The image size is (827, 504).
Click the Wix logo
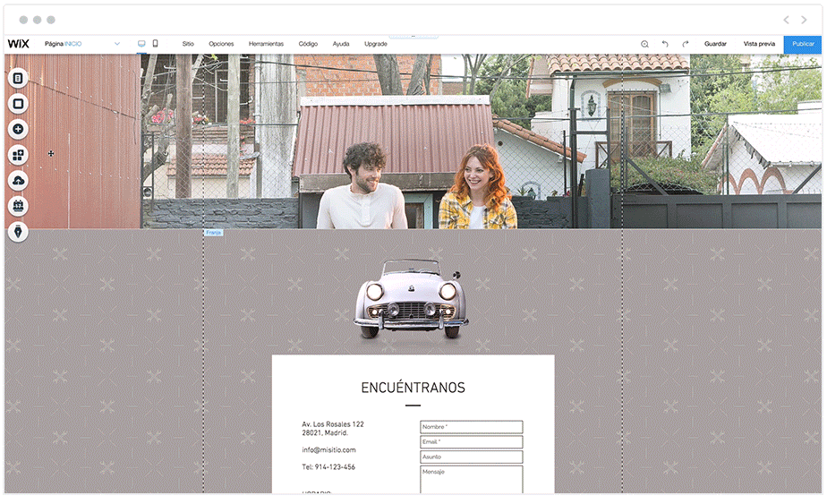(x=19, y=44)
